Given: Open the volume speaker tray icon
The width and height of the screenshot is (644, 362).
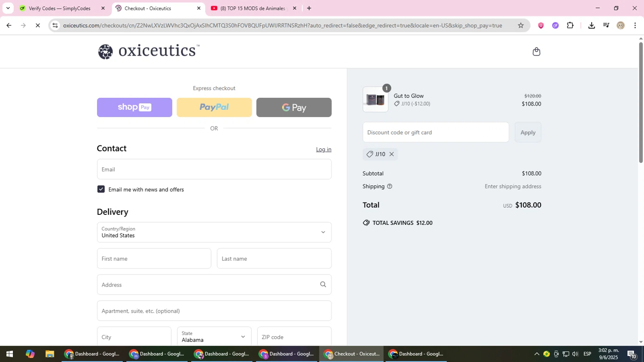Looking at the screenshot, I should 575,354.
